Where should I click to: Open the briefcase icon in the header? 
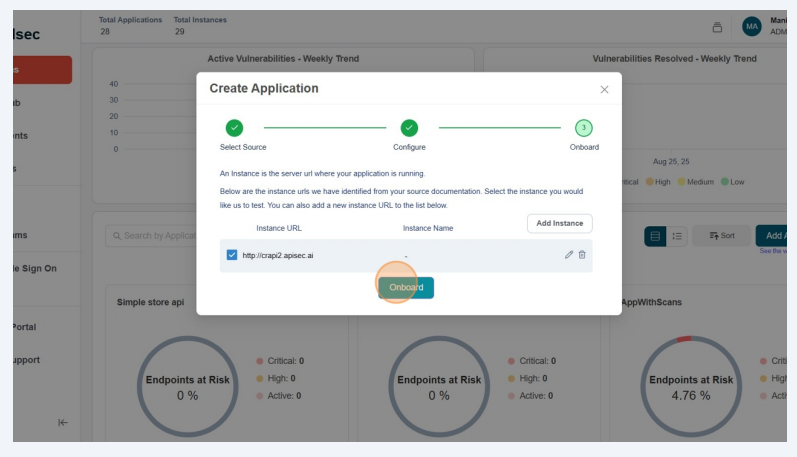click(x=717, y=27)
